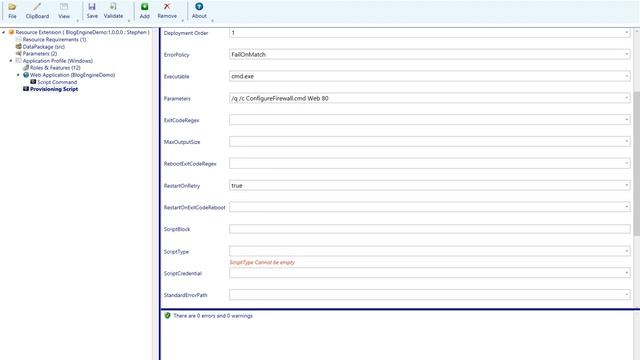Open the Executable dropdown arrow

(627, 76)
